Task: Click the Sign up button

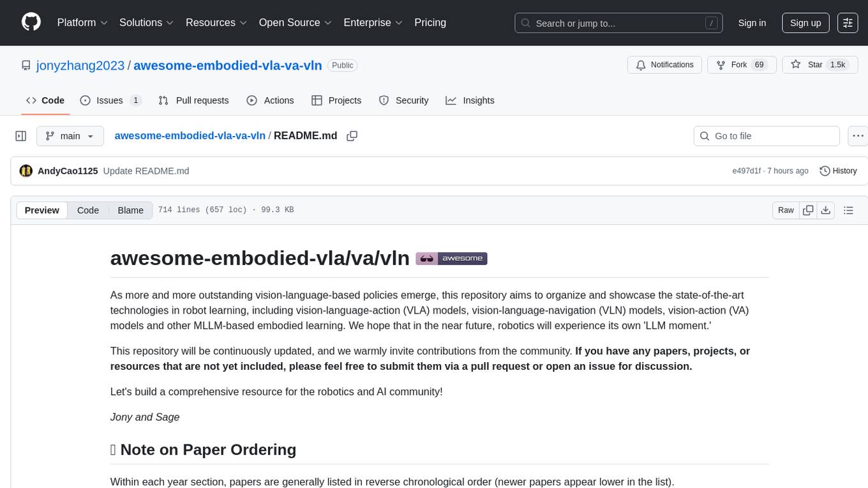Action: [805, 22]
